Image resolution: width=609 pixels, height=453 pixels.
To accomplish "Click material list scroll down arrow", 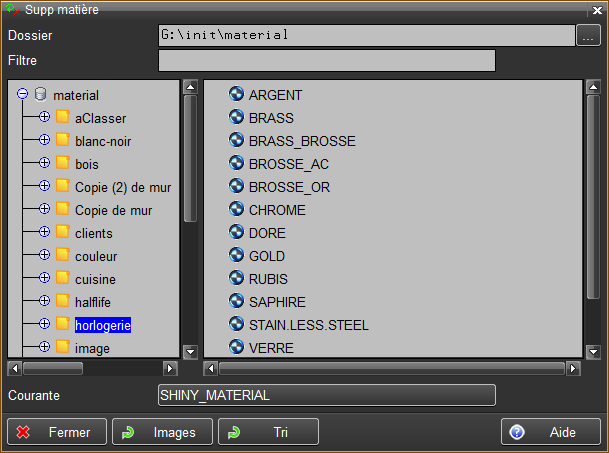I will pyautogui.click(x=593, y=352).
